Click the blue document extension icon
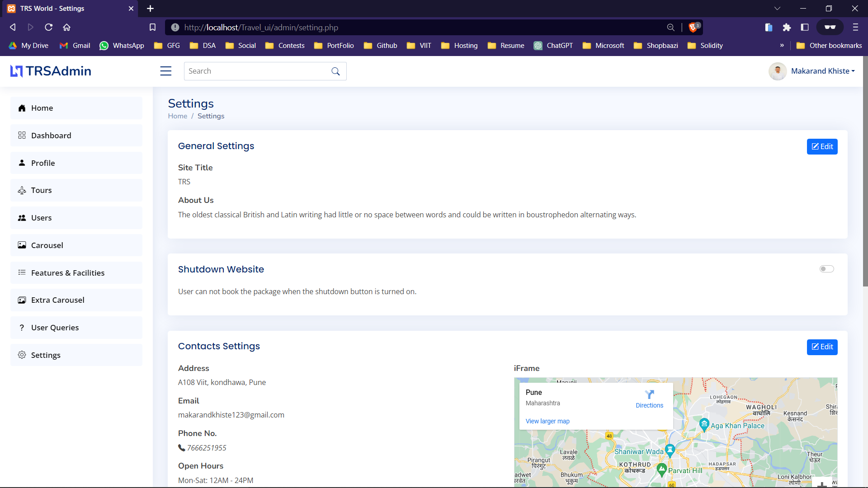 pos(769,28)
